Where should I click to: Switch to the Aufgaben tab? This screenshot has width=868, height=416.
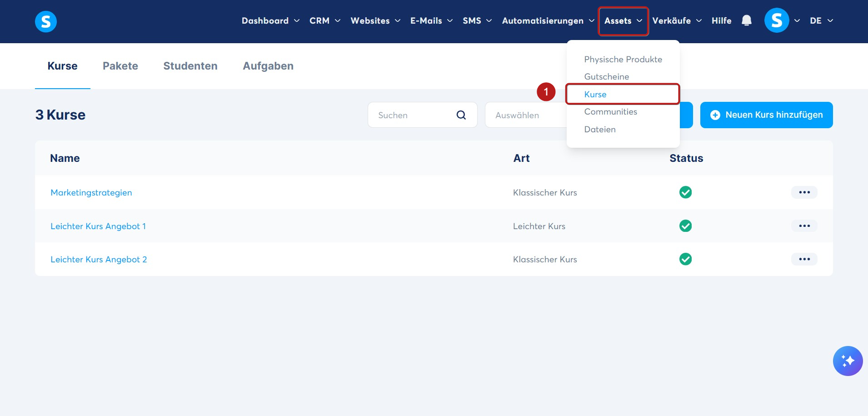coord(268,66)
